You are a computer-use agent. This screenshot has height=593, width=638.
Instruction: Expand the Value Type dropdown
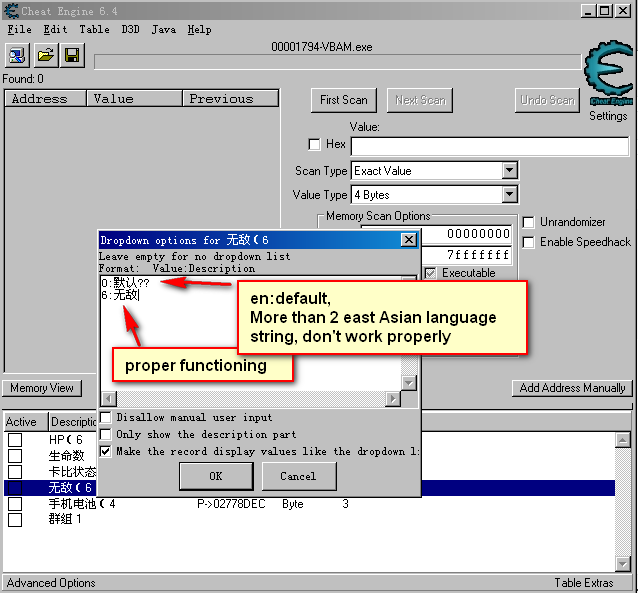(x=509, y=195)
